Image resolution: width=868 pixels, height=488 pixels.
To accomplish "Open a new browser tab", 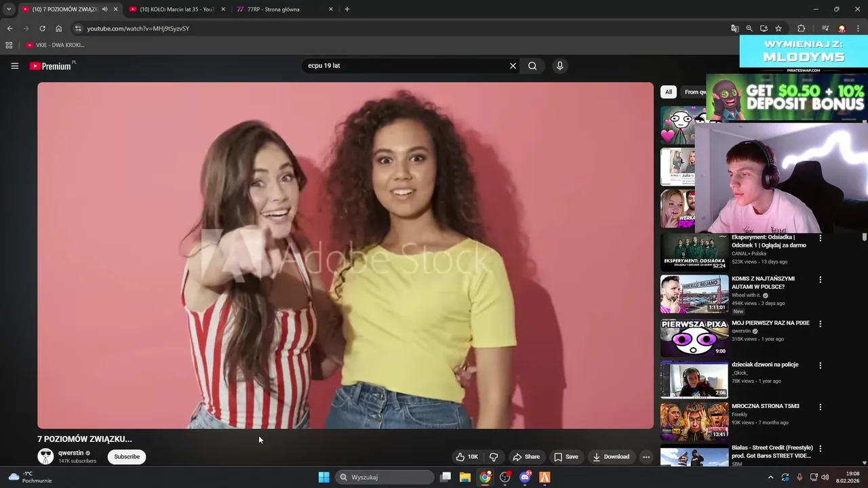I will (347, 9).
